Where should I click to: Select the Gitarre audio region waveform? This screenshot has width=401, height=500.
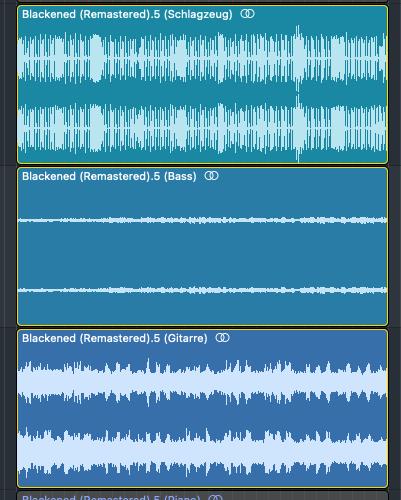[202, 417]
